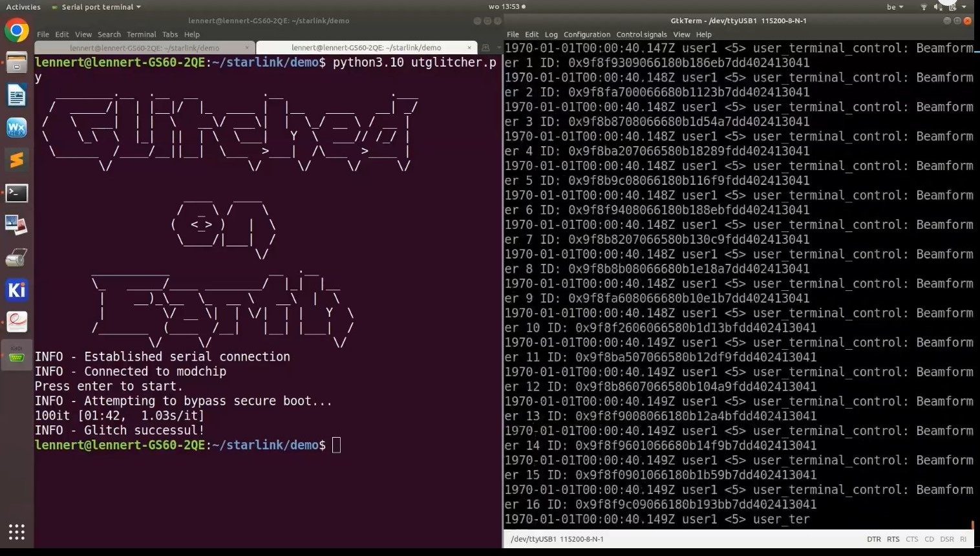Close the first terminal tab
Viewport: 980px width, 556px height.
tap(247, 48)
